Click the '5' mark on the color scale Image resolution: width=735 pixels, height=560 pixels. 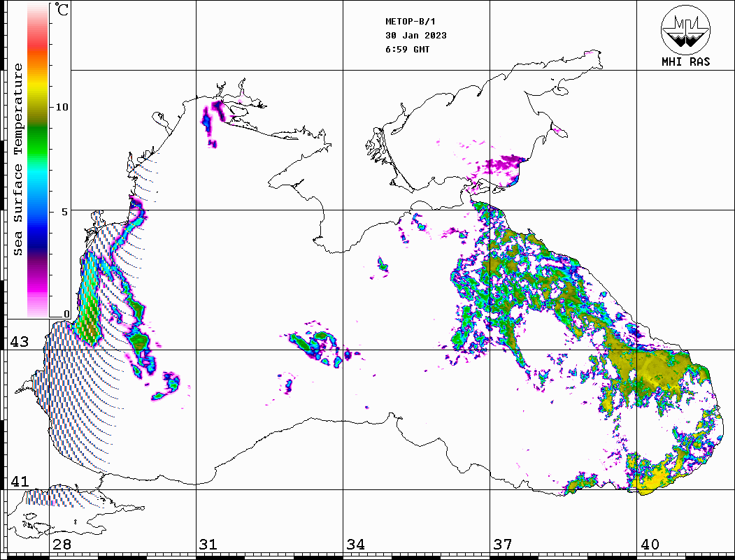pyautogui.click(x=64, y=212)
